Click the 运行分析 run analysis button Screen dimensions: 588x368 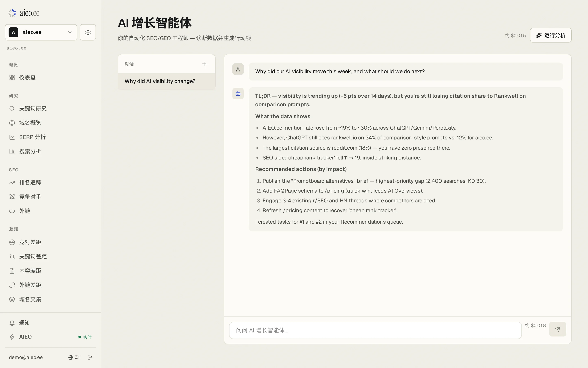tap(551, 35)
